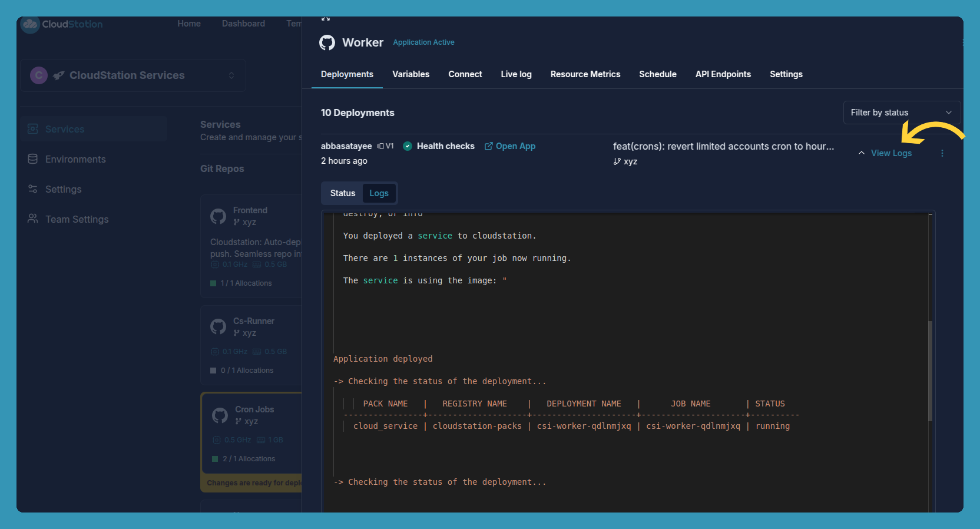Click the Open App link
The image size is (980, 529).
510,146
